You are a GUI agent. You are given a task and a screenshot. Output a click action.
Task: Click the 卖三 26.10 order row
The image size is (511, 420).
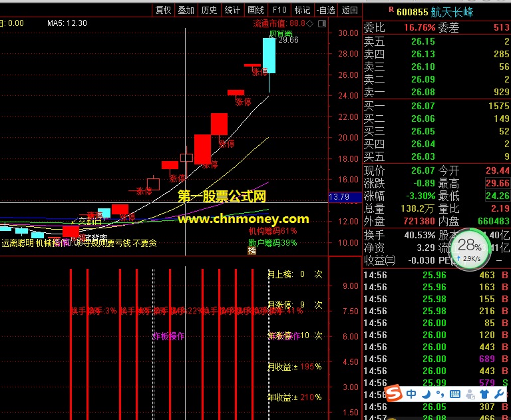click(x=436, y=67)
